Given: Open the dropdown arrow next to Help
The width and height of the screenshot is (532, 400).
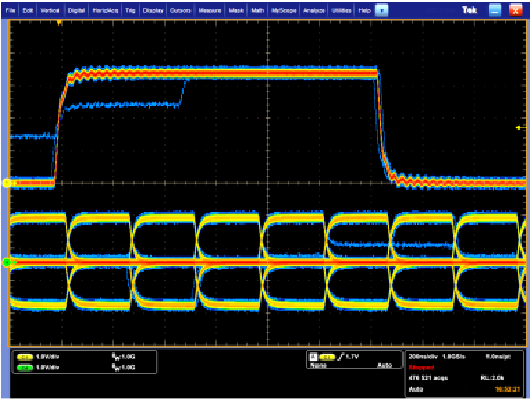Looking at the screenshot, I should click(382, 11).
